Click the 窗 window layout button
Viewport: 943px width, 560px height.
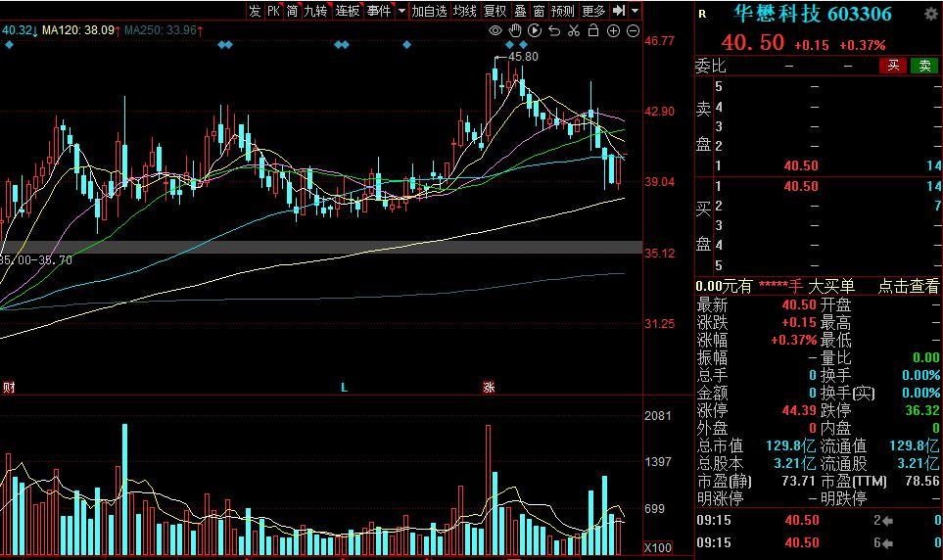pyautogui.click(x=539, y=10)
